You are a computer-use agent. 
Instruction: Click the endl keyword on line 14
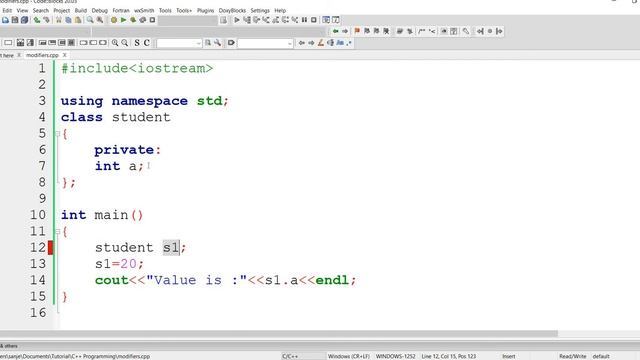[332, 280]
